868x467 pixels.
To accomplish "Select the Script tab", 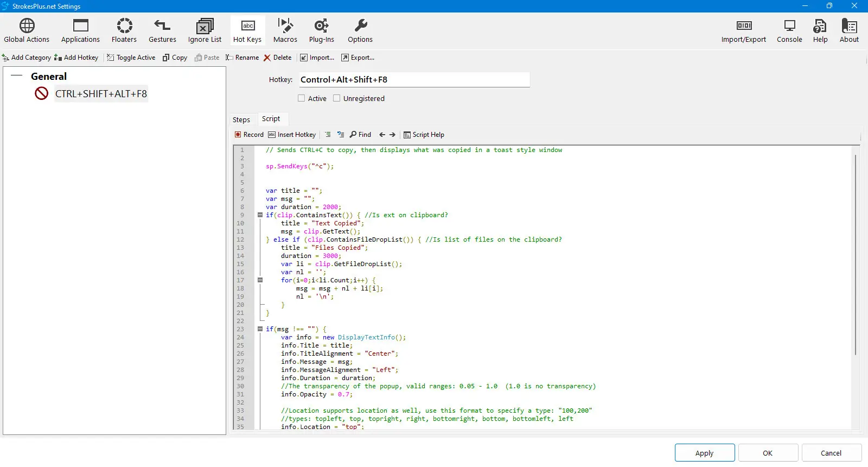I will coord(271,119).
